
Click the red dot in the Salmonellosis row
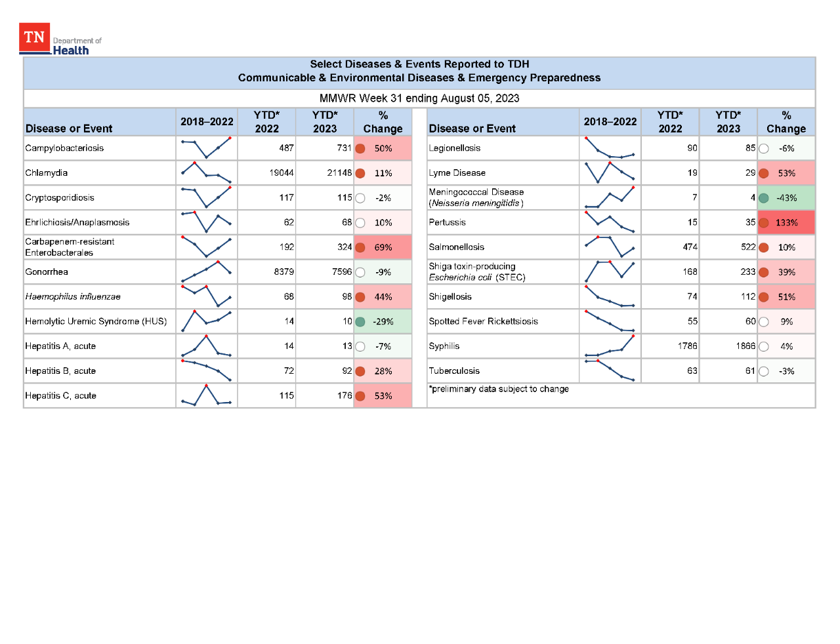pos(764,247)
